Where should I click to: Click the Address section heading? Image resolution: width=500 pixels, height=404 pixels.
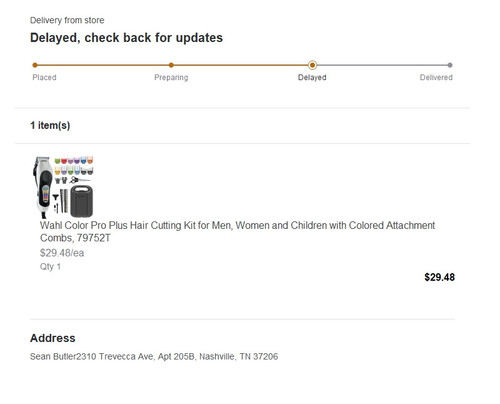[x=53, y=338]
